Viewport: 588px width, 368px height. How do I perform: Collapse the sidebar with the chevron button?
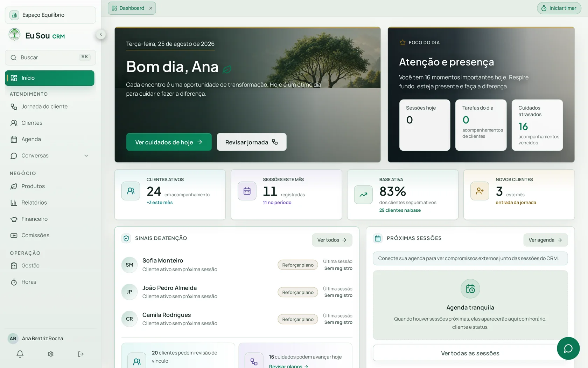point(101,34)
